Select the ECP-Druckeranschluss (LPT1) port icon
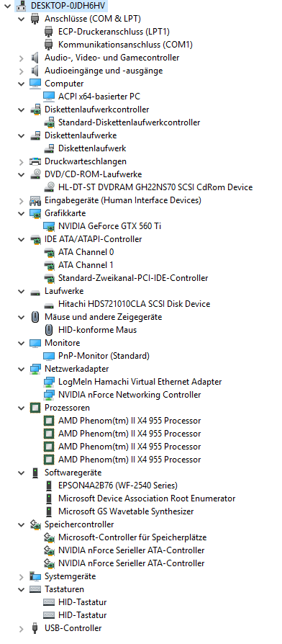This screenshot has width=282, height=644. [x=49, y=32]
